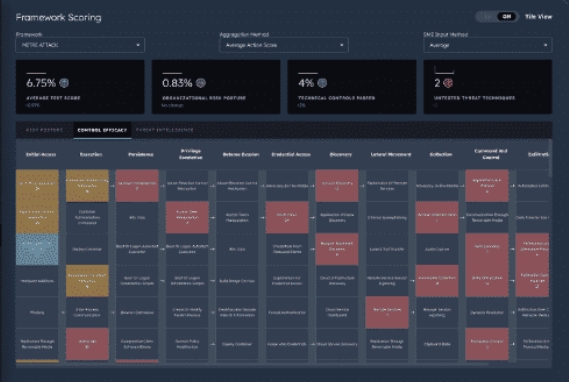The image size is (569, 382).
Task: Open the Hardware Additions tile
Action: [37, 281]
